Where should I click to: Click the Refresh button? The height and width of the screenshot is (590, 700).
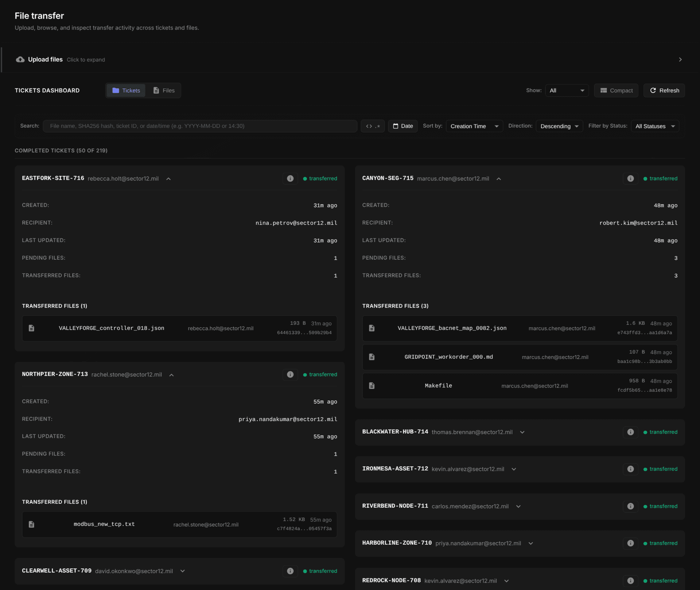(664, 90)
